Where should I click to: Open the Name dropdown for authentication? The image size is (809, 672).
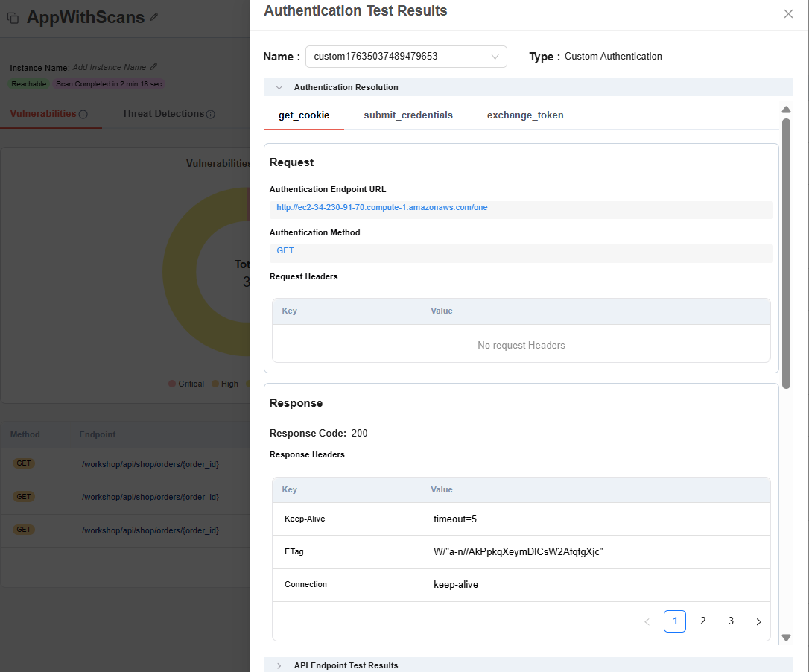point(406,57)
